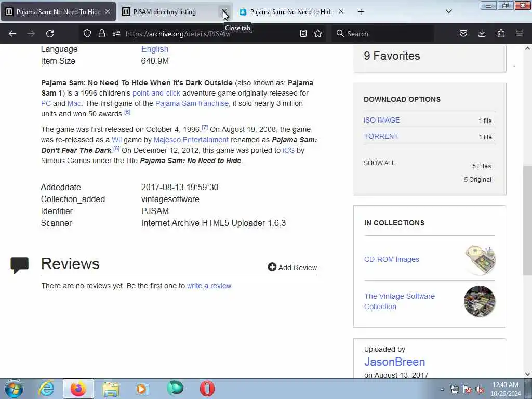List all tabs dropdown arrow
Viewport: 532px width, 399px height.
point(448,11)
